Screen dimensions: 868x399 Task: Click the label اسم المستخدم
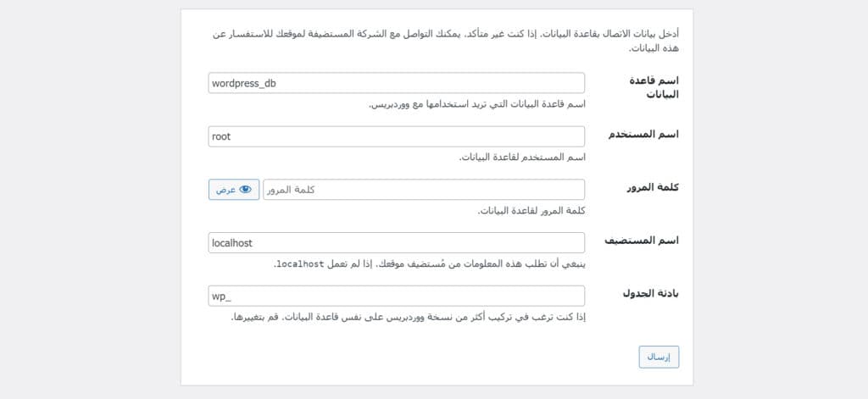coord(644,135)
